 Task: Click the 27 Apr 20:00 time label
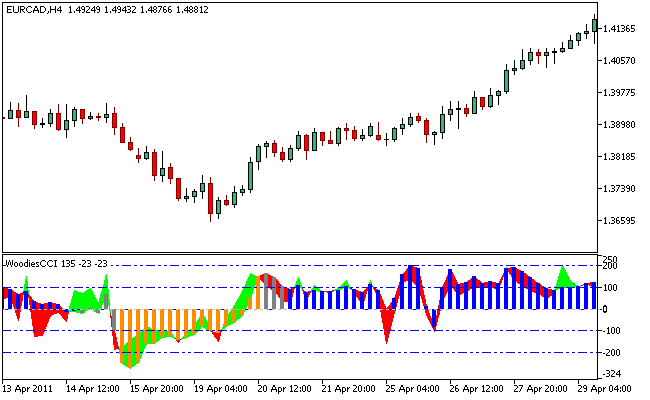[x=541, y=389]
